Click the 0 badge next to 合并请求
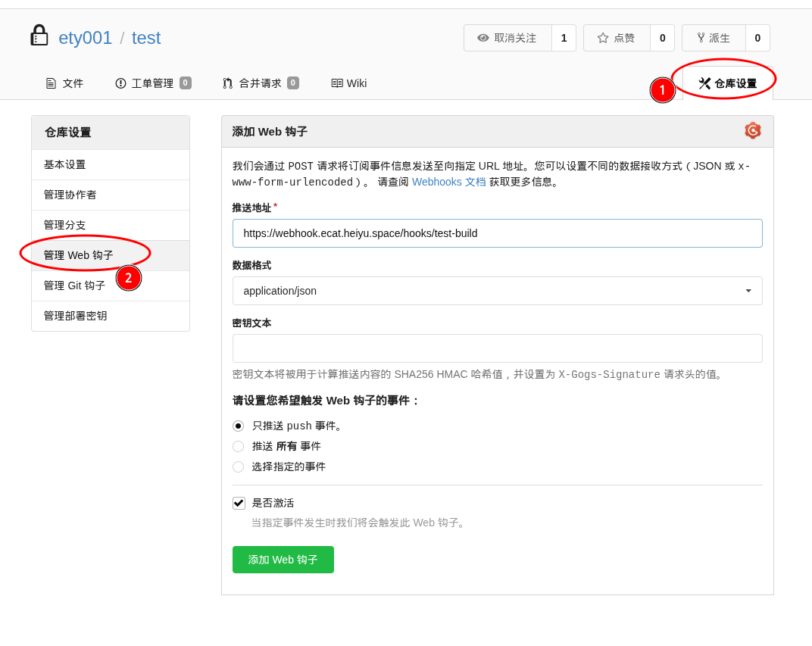Viewport: 812px width, 646px height. pos(293,83)
